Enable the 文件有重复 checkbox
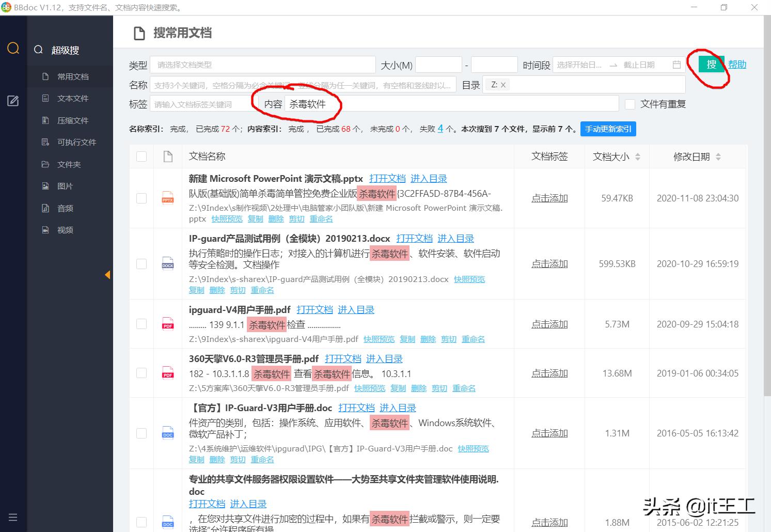The height and width of the screenshot is (532, 771). [630, 104]
